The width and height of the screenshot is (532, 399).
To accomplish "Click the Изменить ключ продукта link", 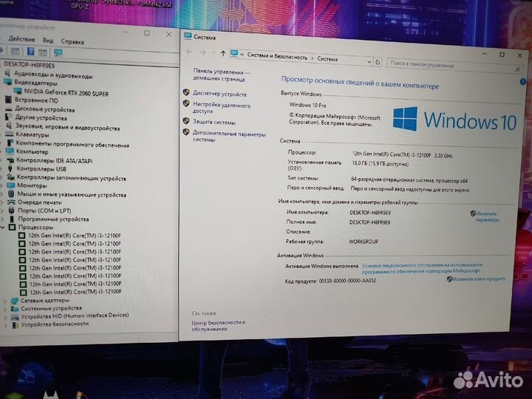I will click(478, 279).
